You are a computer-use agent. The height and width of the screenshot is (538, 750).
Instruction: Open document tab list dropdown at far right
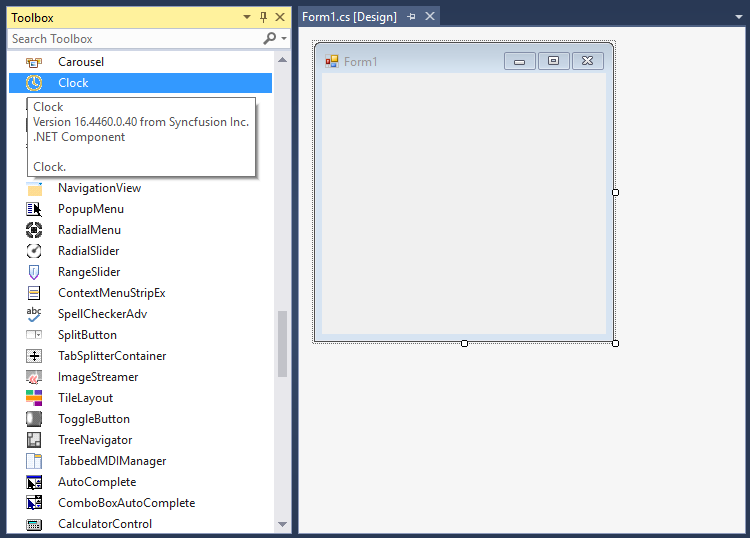(x=739, y=17)
